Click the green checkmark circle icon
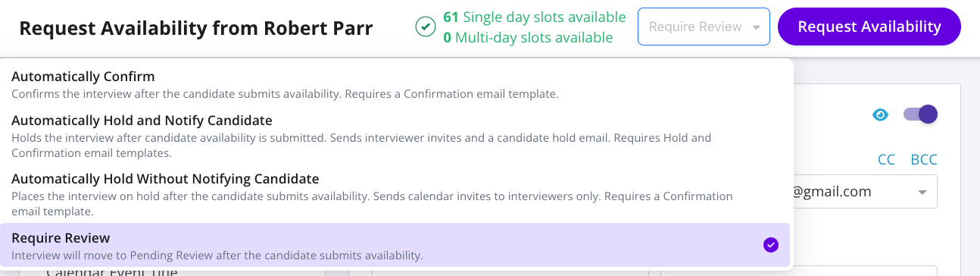This screenshot has height=276, width=980. [x=426, y=27]
